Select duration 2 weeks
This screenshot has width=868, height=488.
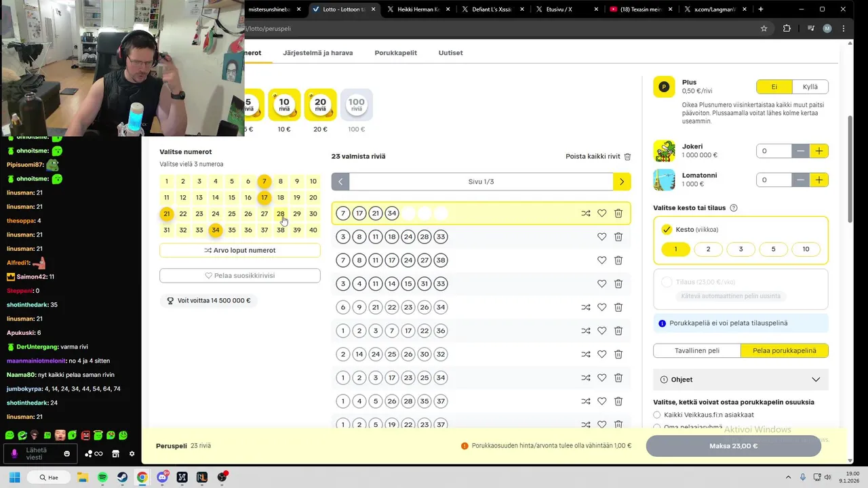coord(708,249)
